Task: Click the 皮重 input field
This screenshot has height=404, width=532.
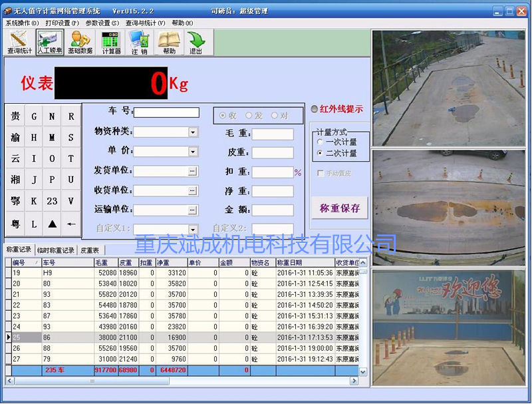Action: pos(273,153)
